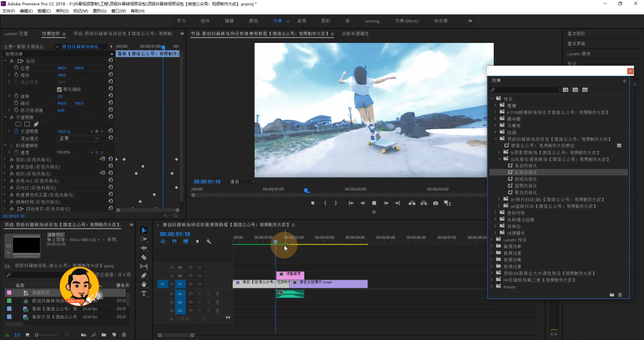This screenshot has height=340, width=644.
Task: Create new bin in Effects panel
Action: 612,295
